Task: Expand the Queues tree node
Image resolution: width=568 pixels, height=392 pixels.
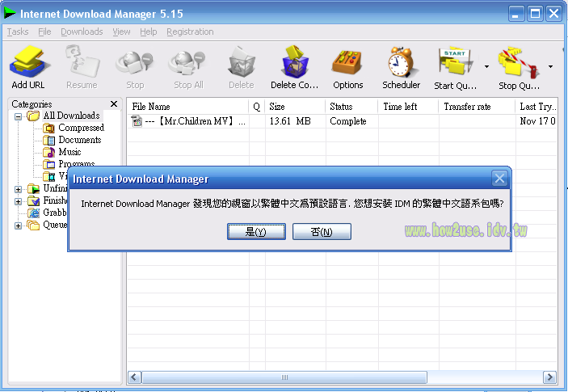Action: 18,226
